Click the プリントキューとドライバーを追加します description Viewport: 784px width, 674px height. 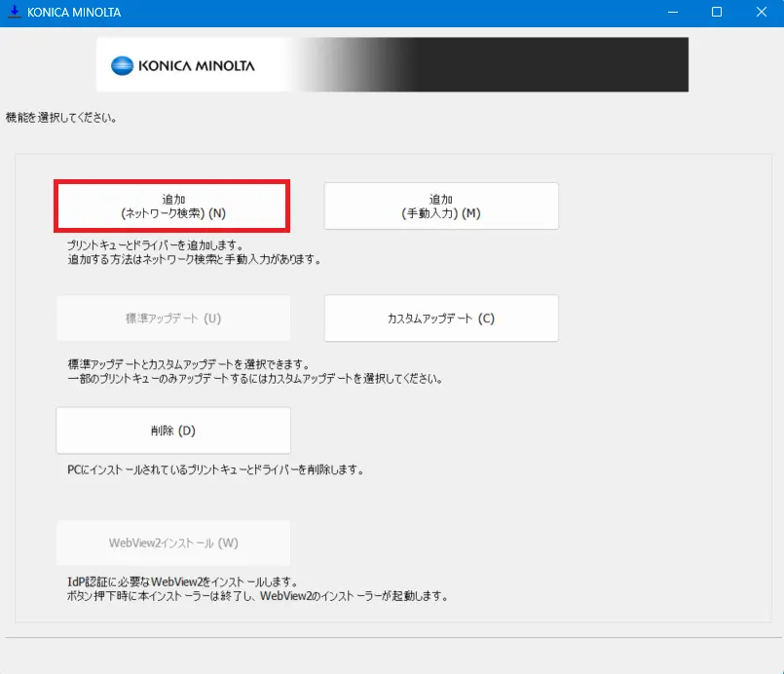click(154, 245)
